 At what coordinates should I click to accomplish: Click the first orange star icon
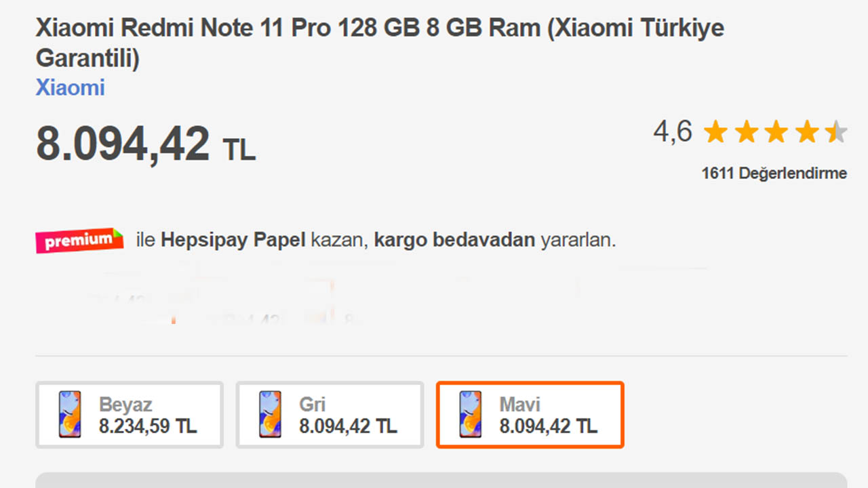point(715,132)
